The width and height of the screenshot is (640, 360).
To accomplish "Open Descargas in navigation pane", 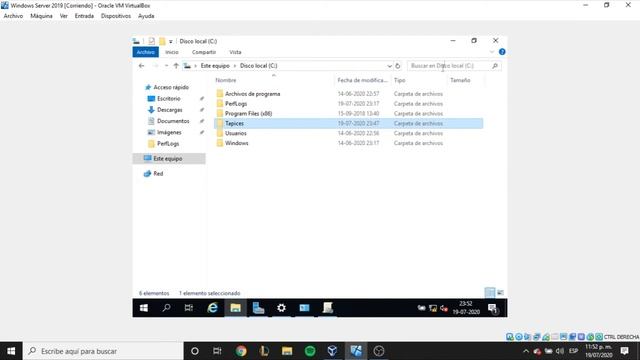I will (169, 110).
